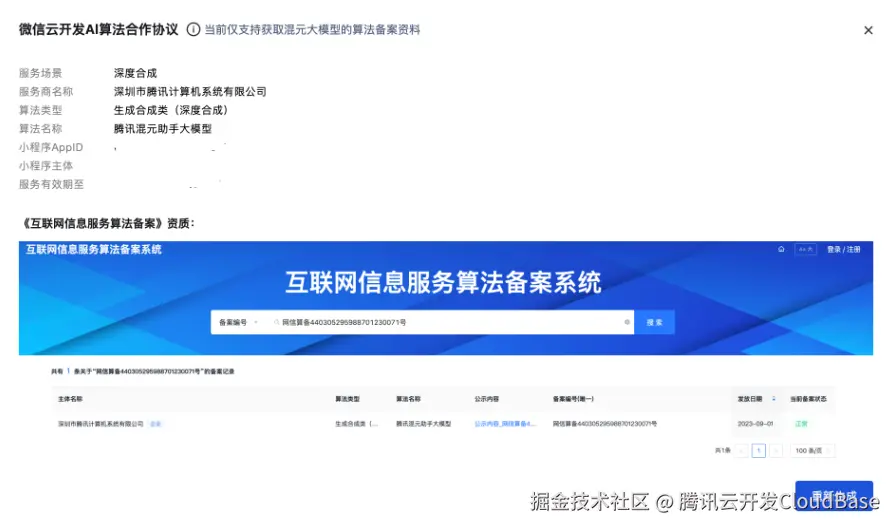Image resolution: width=896 pixels, height=529 pixels.
Task: Click the 公示内容 column header
Action: [487, 399]
